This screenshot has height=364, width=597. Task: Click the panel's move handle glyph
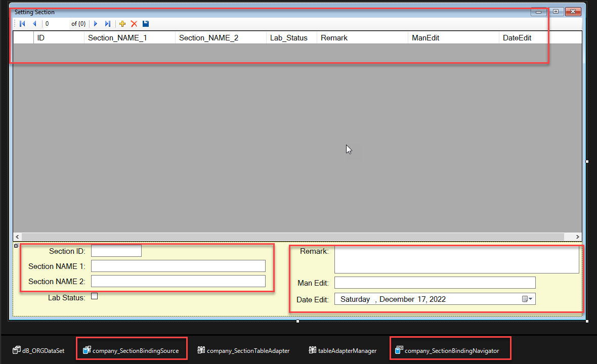click(16, 246)
